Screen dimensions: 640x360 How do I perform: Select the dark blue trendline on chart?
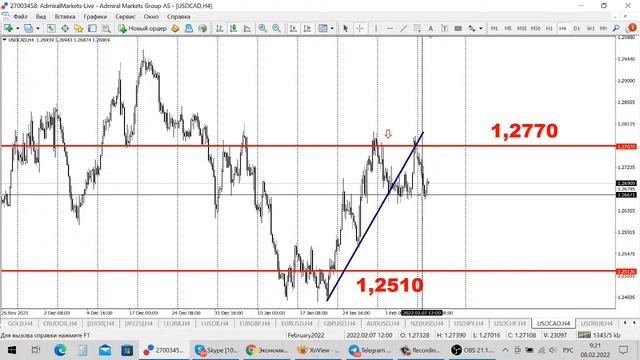pos(375,216)
